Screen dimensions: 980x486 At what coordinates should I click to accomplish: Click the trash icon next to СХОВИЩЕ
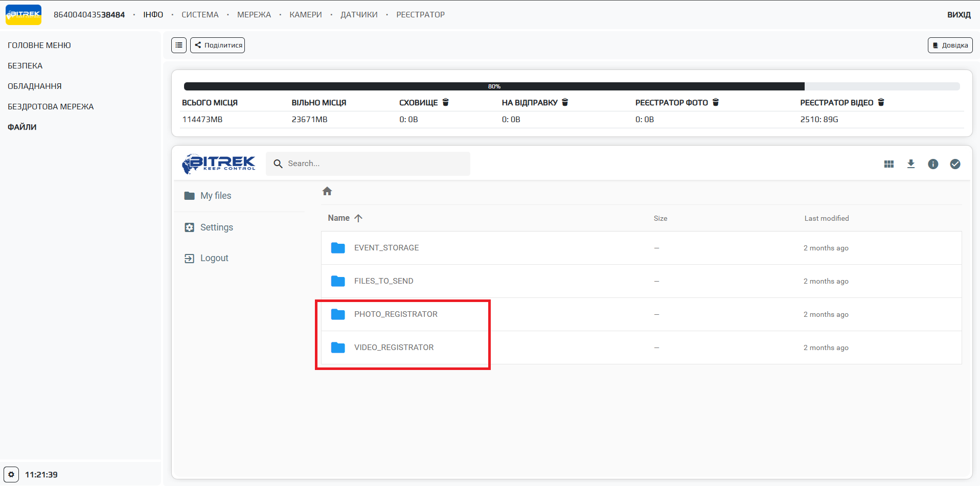click(445, 102)
